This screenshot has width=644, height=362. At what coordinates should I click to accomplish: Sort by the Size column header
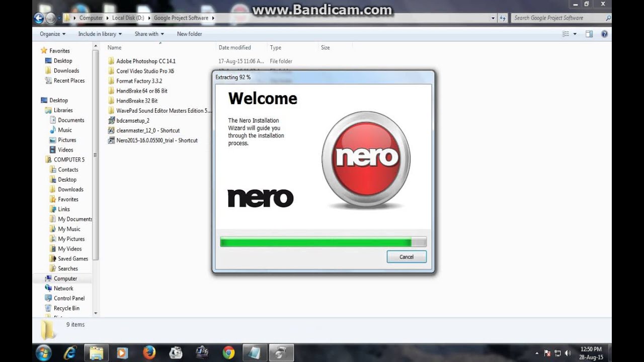point(326,48)
